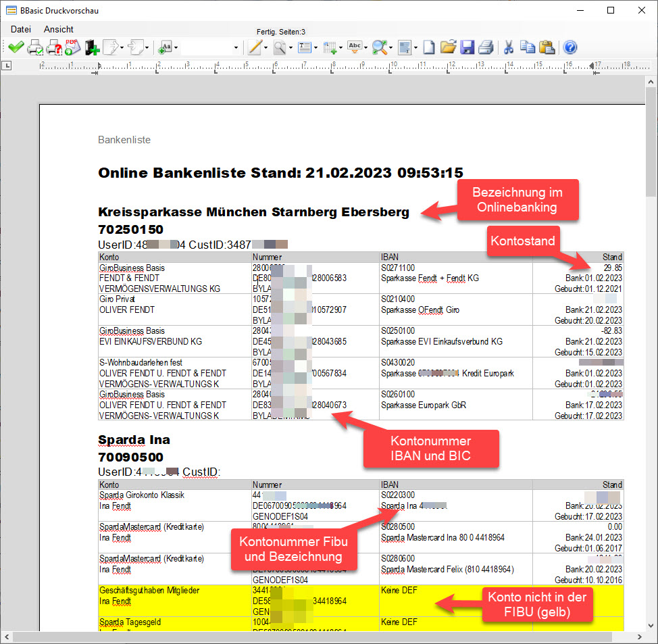
Task: Click the vertical scrollbar up arrow
Action: coord(651,82)
